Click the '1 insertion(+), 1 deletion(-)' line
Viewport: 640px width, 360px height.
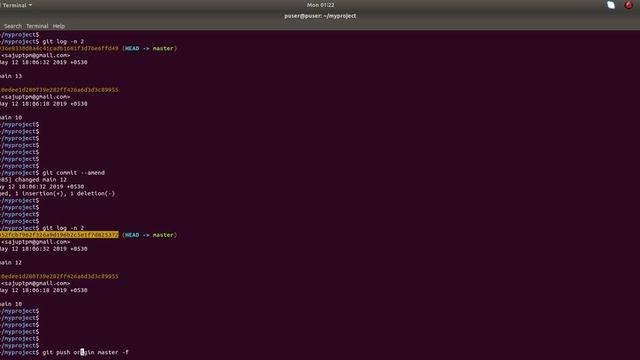coord(58,193)
